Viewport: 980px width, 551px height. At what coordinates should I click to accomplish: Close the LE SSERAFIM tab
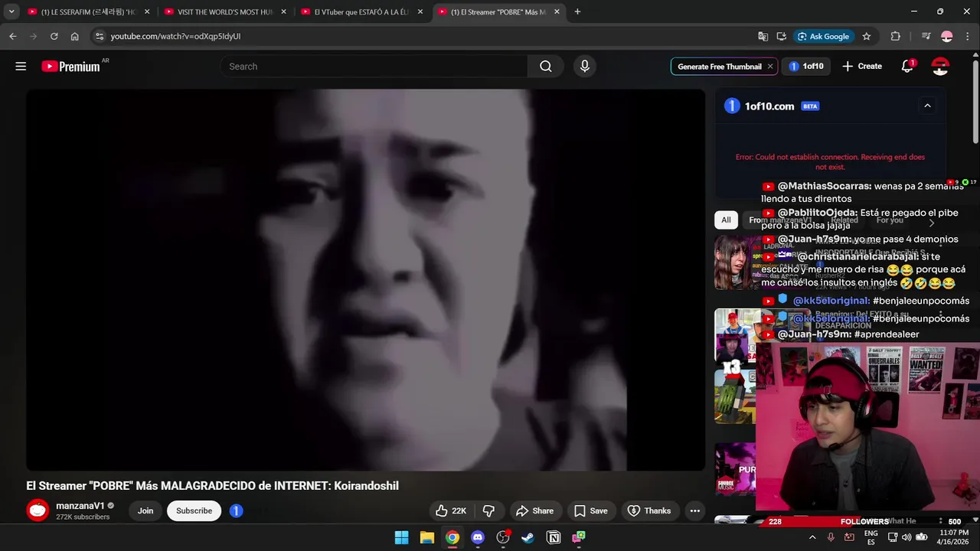pyautogui.click(x=147, y=11)
